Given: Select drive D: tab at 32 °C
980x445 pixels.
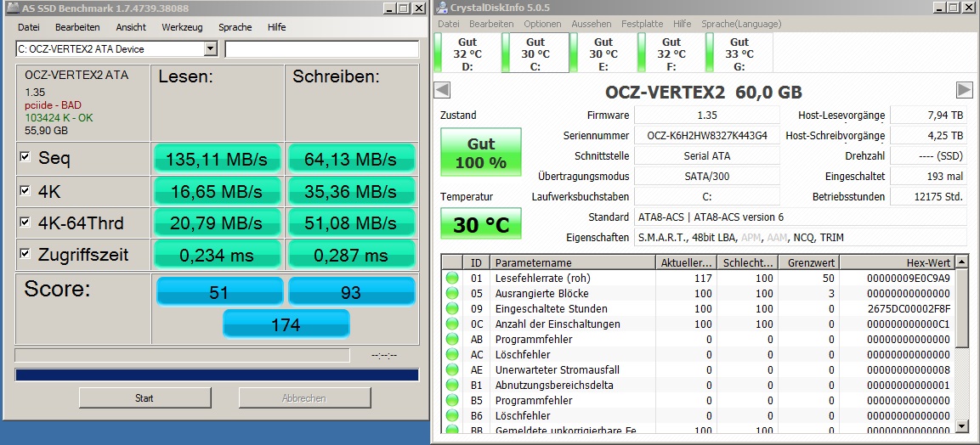Looking at the screenshot, I should (x=467, y=53).
